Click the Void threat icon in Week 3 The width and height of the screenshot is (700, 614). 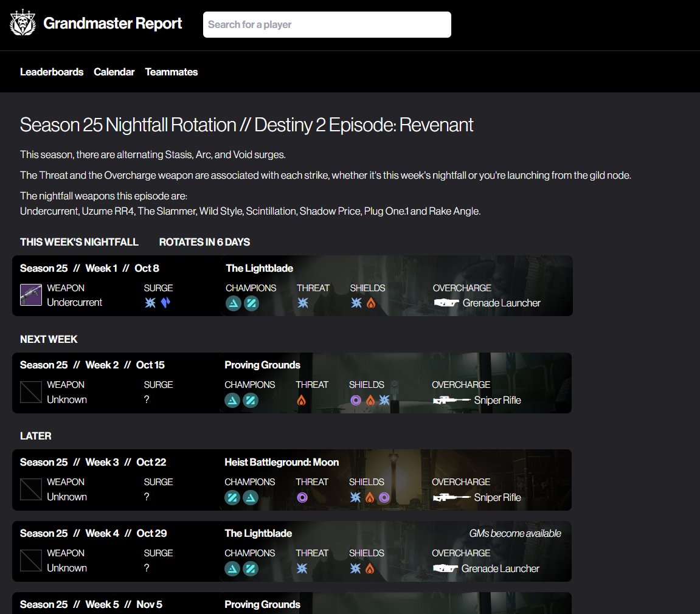[x=302, y=497]
